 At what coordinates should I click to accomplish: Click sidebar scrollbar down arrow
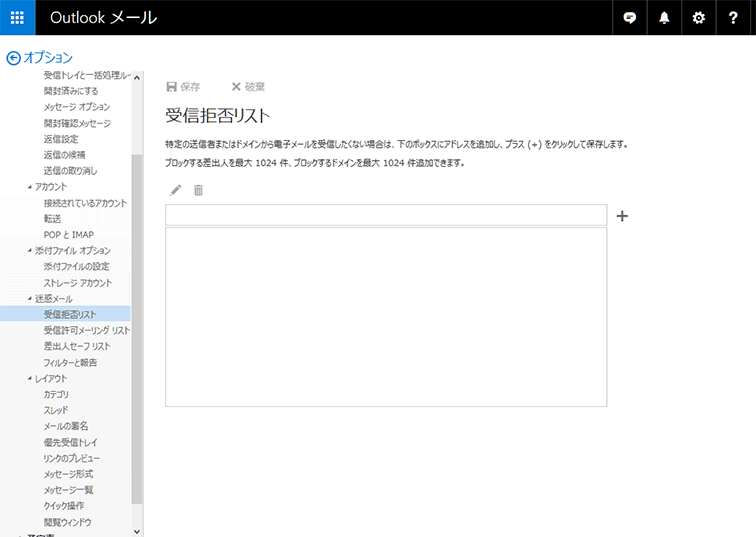tap(137, 531)
